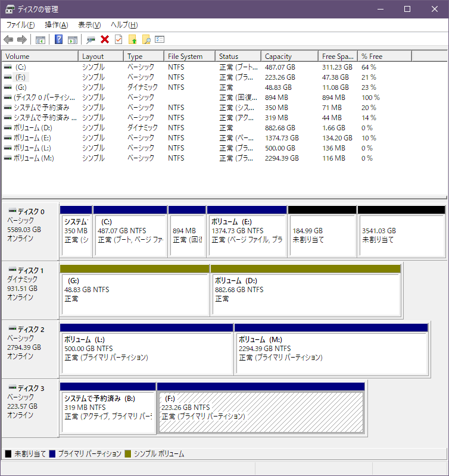Toggle the action pane toolbar icon
This screenshot has height=476, width=449.
(x=73, y=39)
